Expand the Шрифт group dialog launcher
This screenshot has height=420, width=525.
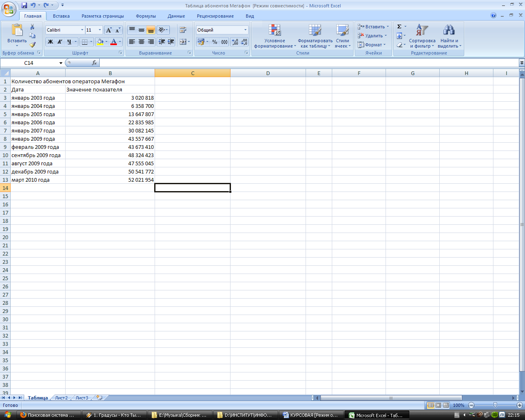click(121, 53)
